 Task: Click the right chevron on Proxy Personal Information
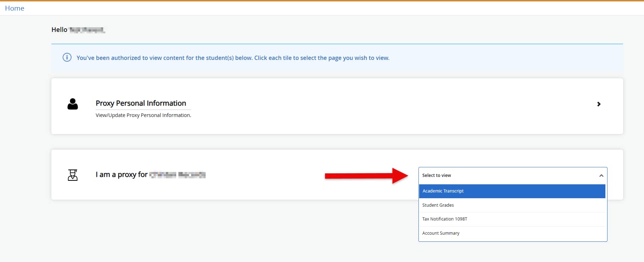click(x=599, y=104)
